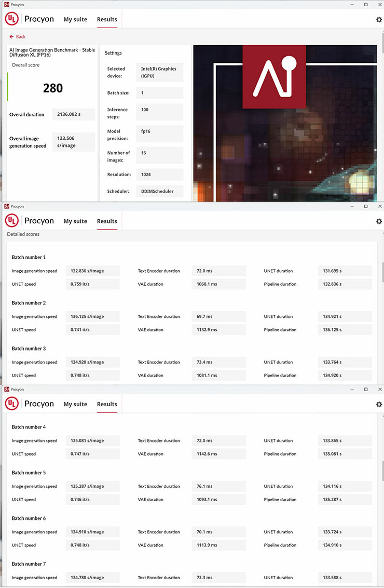The height and width of the screenshot is (588, 384).
Task: Select Batch 2 Text Encoder duration 69.7 ms
Action: [x=219, y=316]
